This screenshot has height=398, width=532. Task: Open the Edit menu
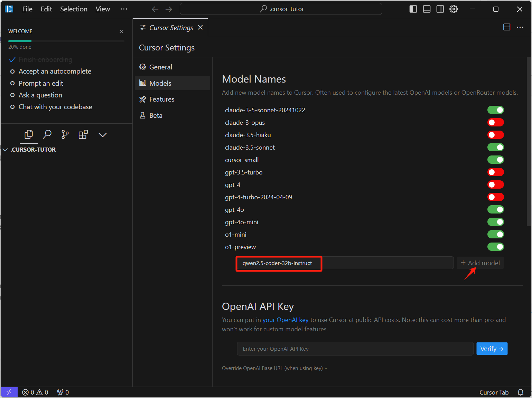coord(46,9)
